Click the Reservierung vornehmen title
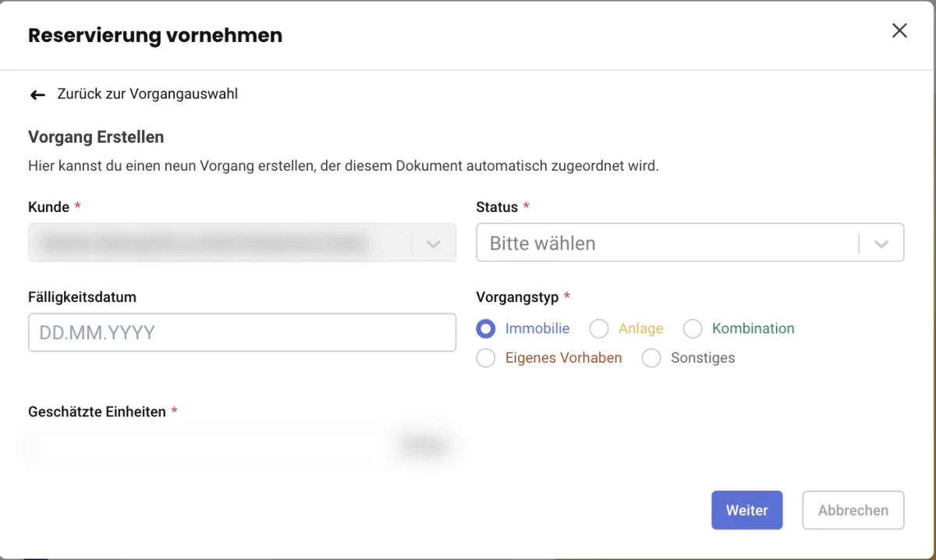The height and width of the screenshot is (560, 936). click(x=155, y=35)
